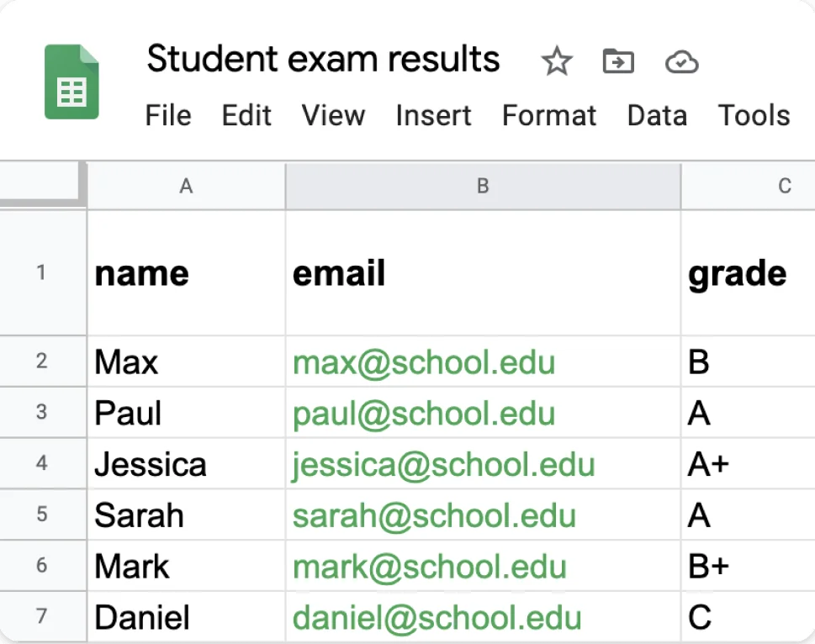Open the Format menu

point(548,116)
